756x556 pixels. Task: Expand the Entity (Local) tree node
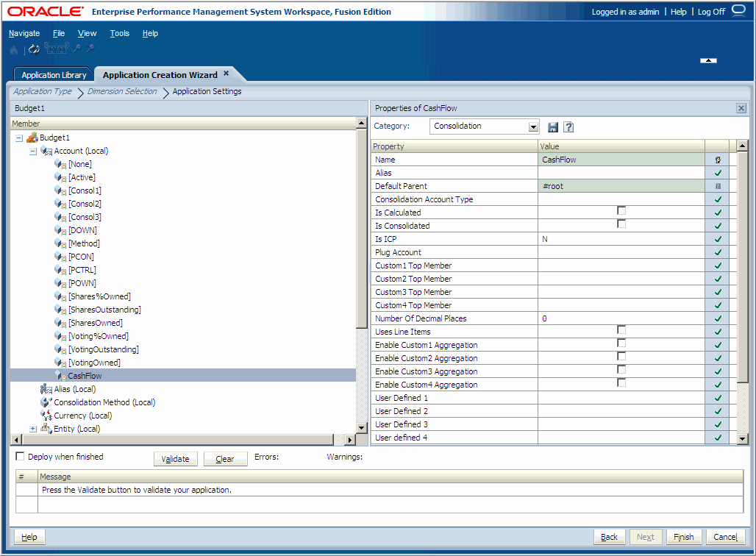point(32,428)
